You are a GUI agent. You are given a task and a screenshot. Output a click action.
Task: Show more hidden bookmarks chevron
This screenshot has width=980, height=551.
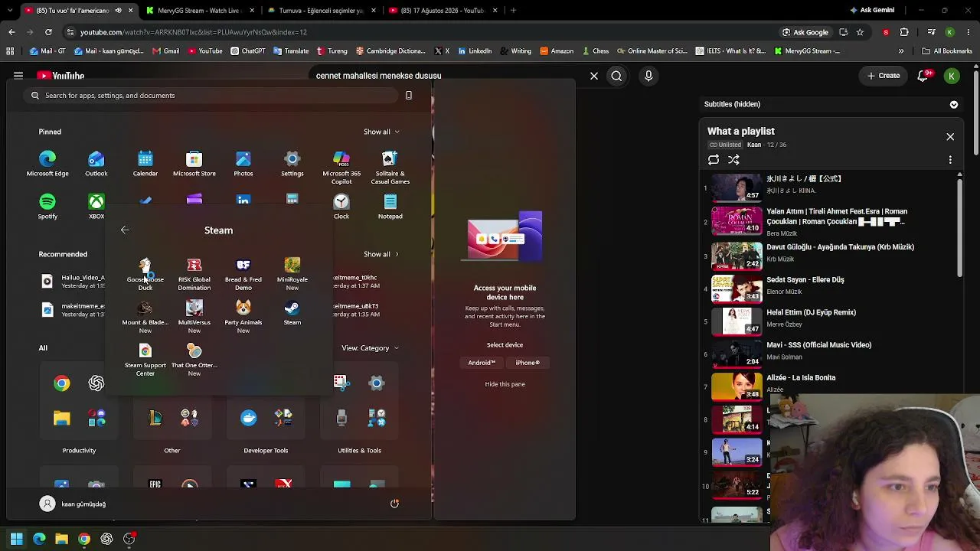(x=901, y=51)
